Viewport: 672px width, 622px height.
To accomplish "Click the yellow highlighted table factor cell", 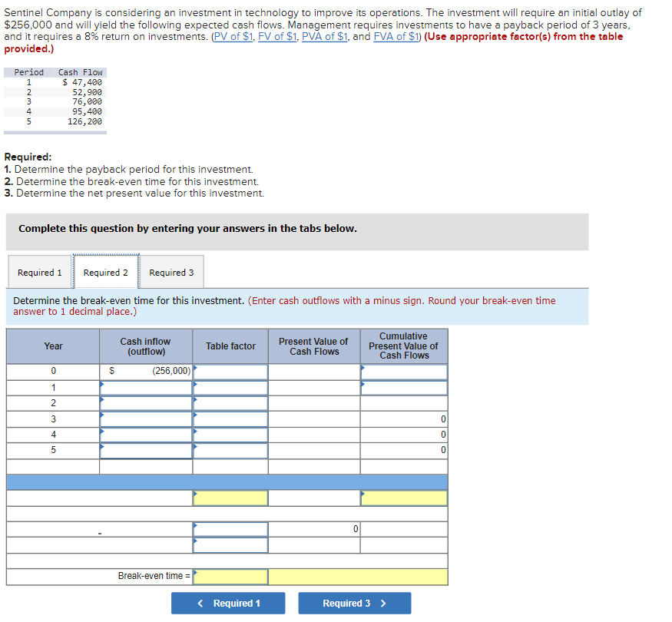I will (230, 498).
